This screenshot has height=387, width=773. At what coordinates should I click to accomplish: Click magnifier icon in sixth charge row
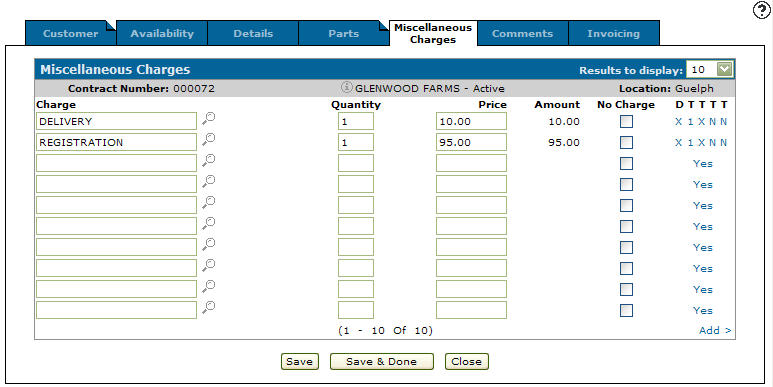point(209,224)
